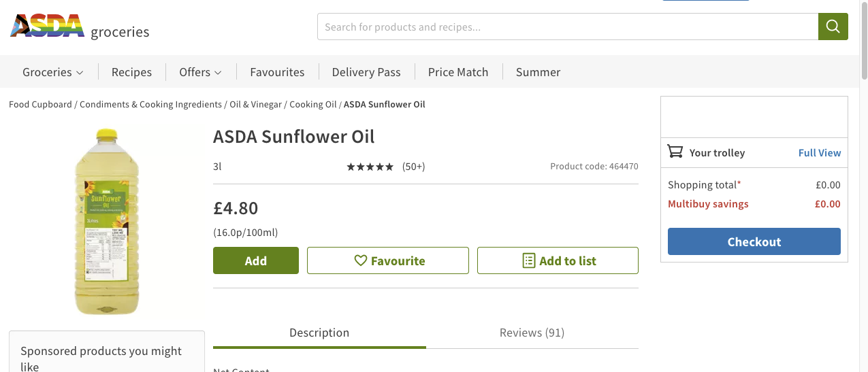Switch to the Reviews (91) tab
Viewport: 868px width, 372px height.
[x=532, y=333]
